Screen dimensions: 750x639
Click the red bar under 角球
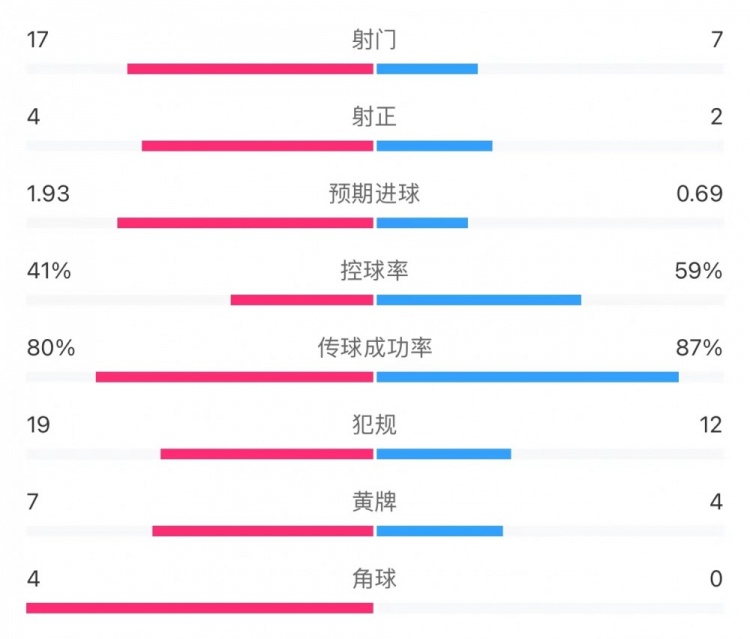click(x=200, y=607)
